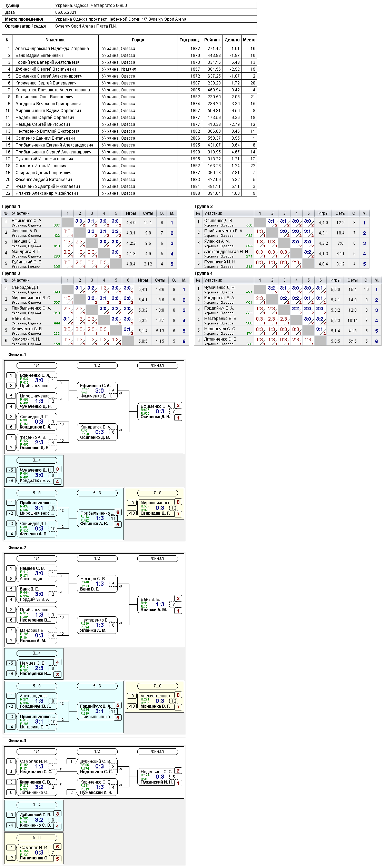Click the 'Город' column header
The height and width of the screenshot is (868, 385).
(138, 40)
